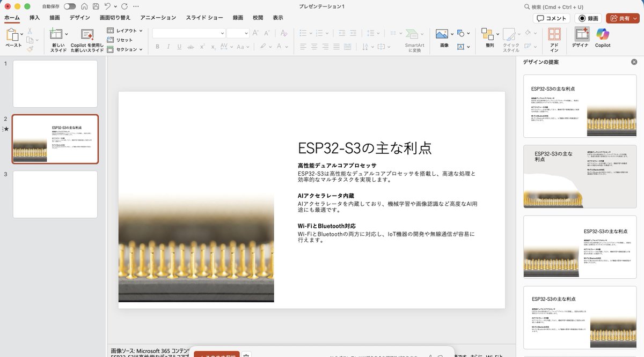Screen dimensions: 644x357
Task: Click the Clear Formatting icon
Action: [283, 33]
